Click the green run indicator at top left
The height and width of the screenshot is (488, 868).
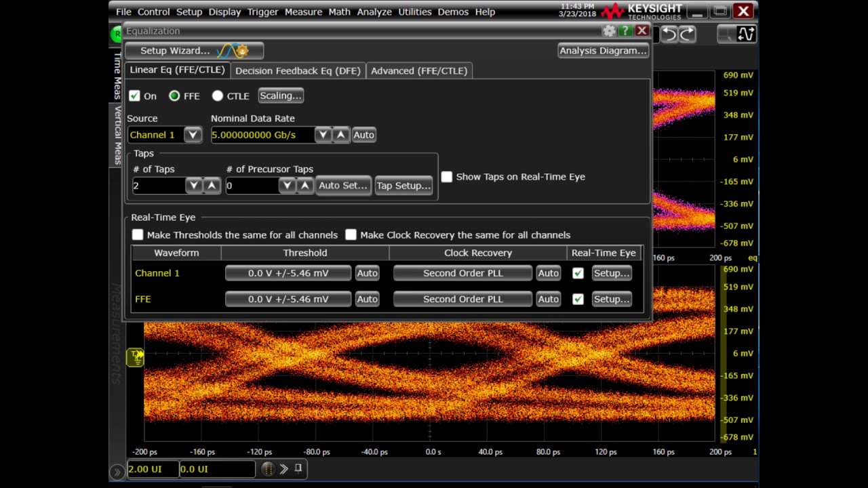(116, 33)
